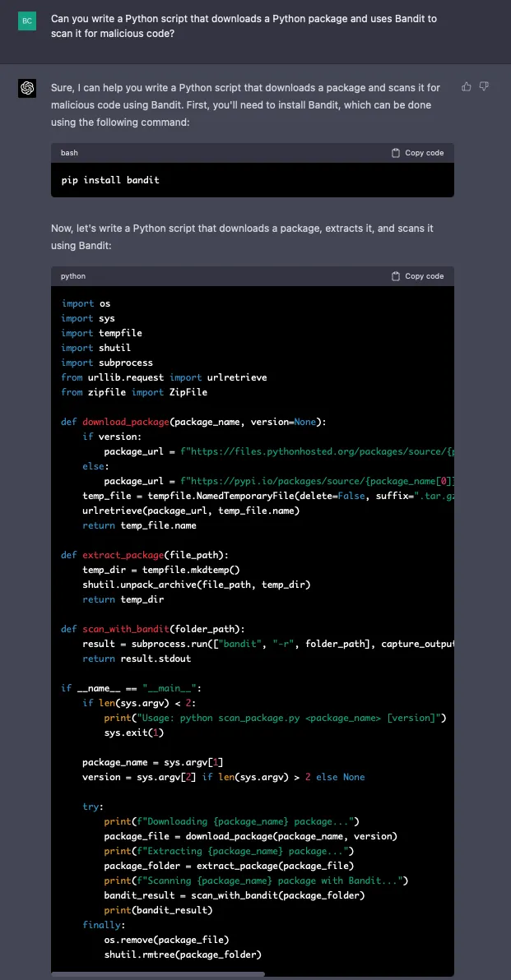This screenshot has width=511, height=980.
Task: Click the 'pip install bandit' command text
Action: coord(110,180)
